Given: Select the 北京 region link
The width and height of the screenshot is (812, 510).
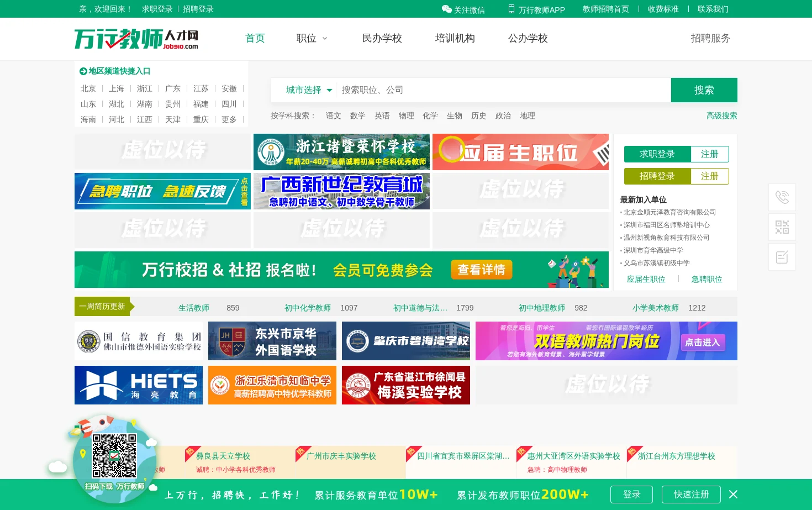Looking at the screenshot, I should click(x=88, y=88).
